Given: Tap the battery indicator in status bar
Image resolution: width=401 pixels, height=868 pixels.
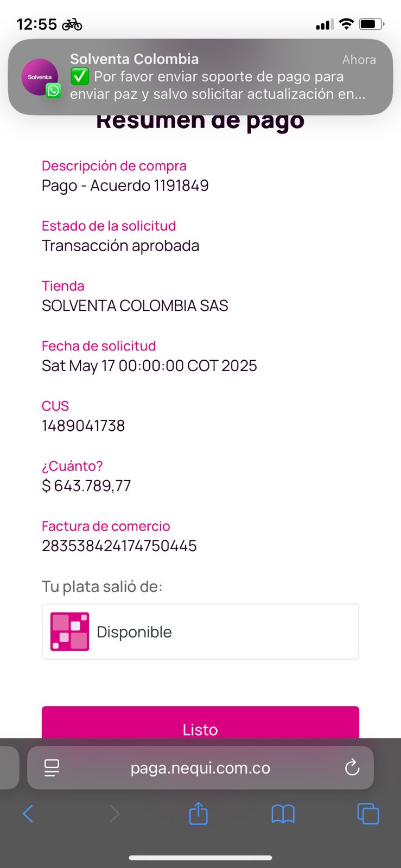Looking at the screenshot, I should 371,24.
